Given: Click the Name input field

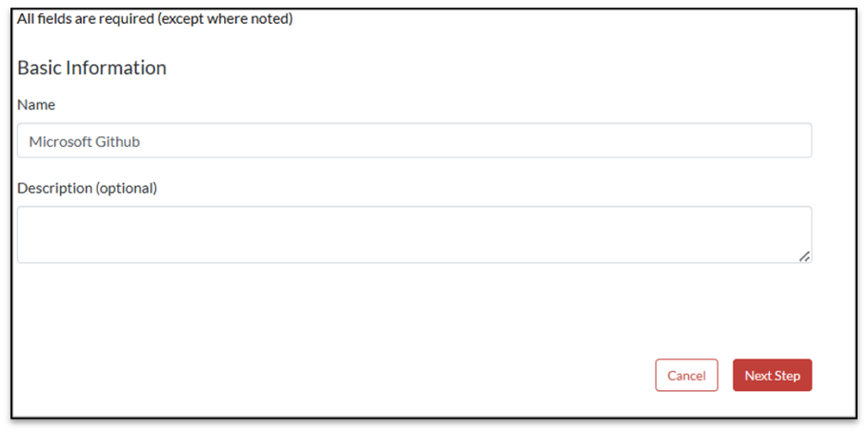Looking at the screenshot, I should click(x=414, y=140).
